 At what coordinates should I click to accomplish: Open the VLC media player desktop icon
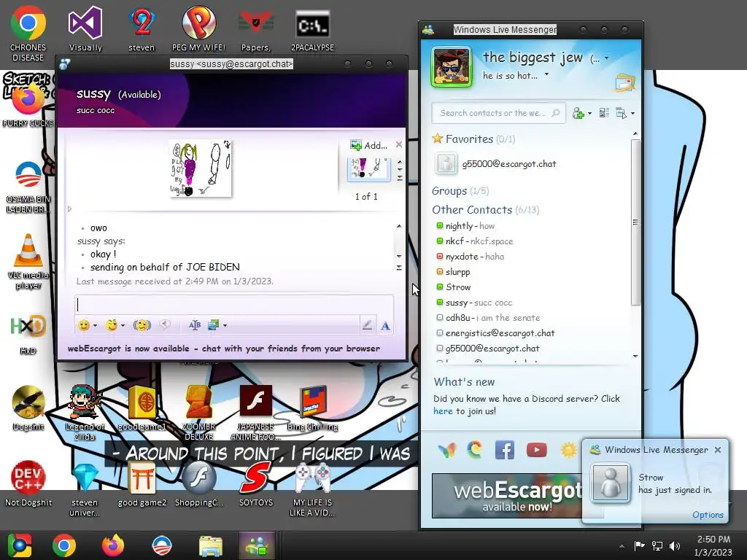tap(28, 262)
